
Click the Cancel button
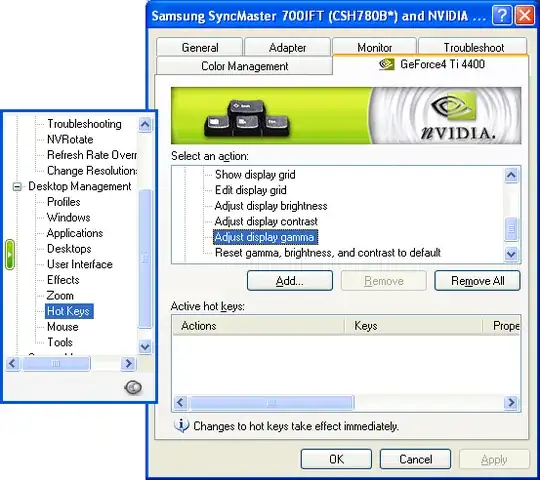(415, 459)
